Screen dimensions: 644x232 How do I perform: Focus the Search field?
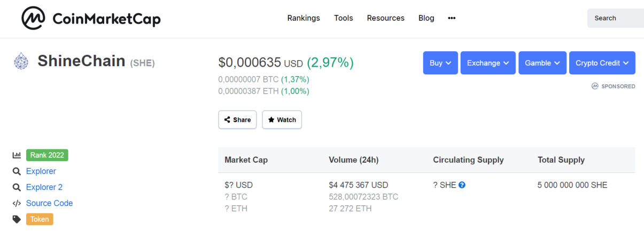616,18
